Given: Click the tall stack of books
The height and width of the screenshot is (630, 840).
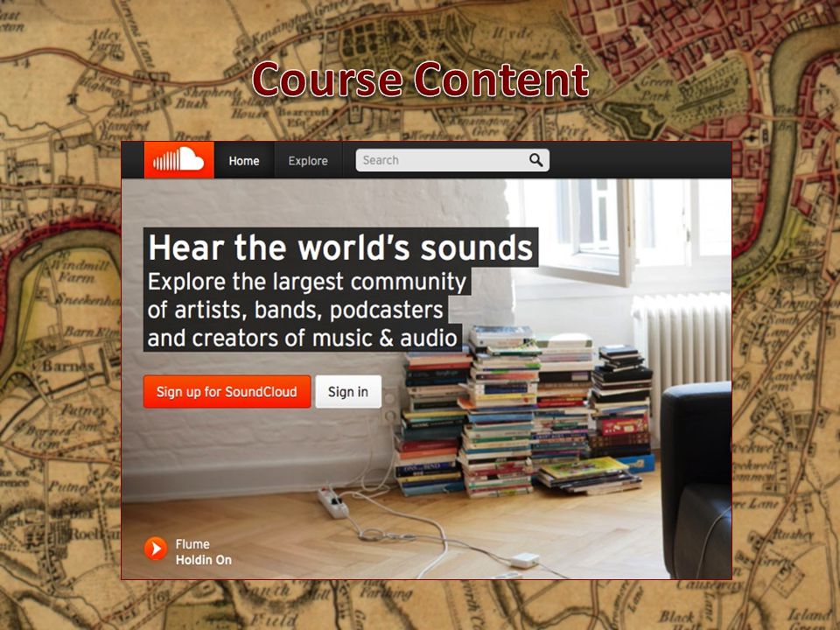Looking at the screenshot, I should click(502, 411).
